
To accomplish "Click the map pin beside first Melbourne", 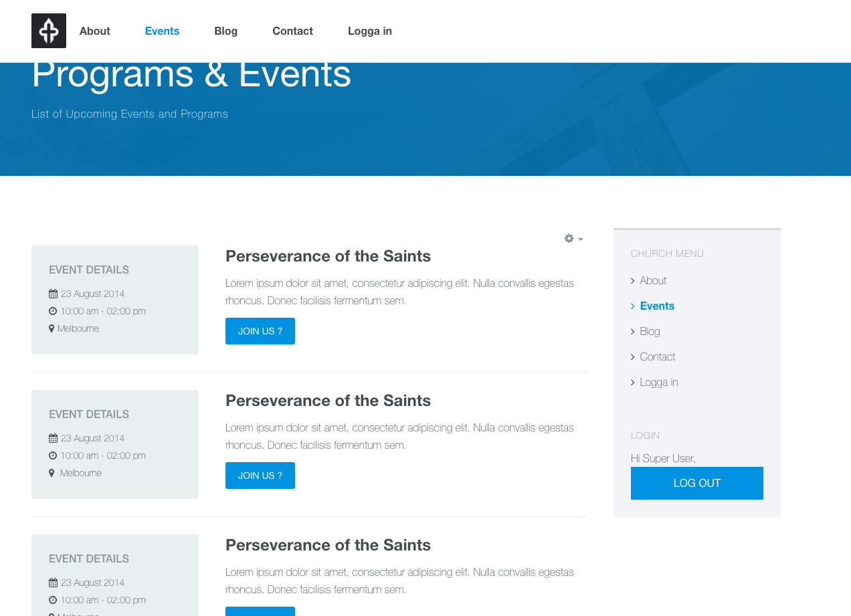I will tap(52, 328).
